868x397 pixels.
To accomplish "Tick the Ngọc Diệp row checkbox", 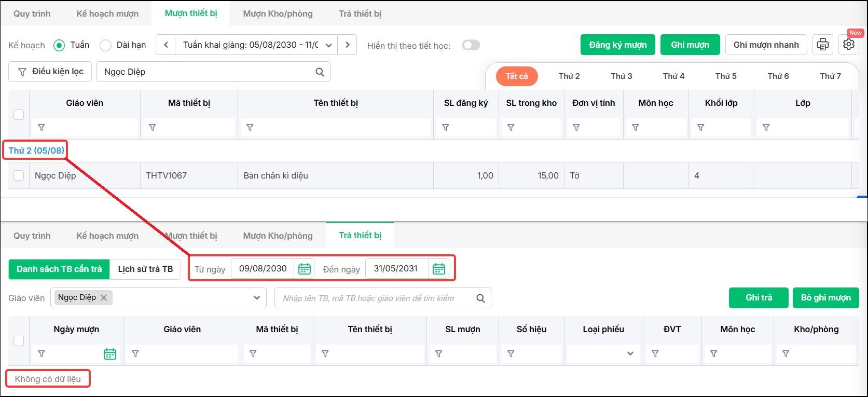I will [x=19, y=175].
